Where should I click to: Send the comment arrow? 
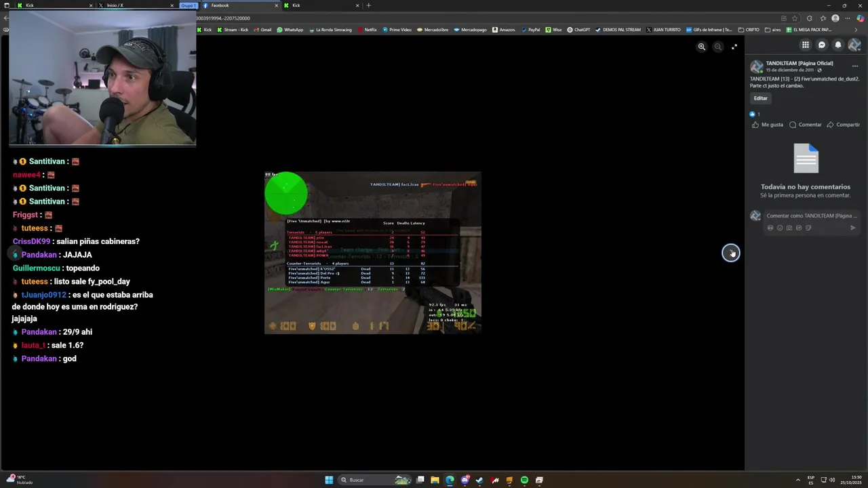[x=853, y=228]
